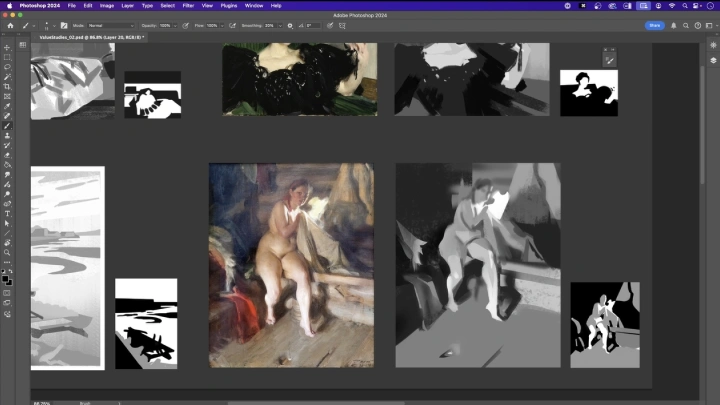Image resolution: width=720 pixels, height=405 pixels.
Task: Expand the Opacity value dropdown
Action: (174, 25)
